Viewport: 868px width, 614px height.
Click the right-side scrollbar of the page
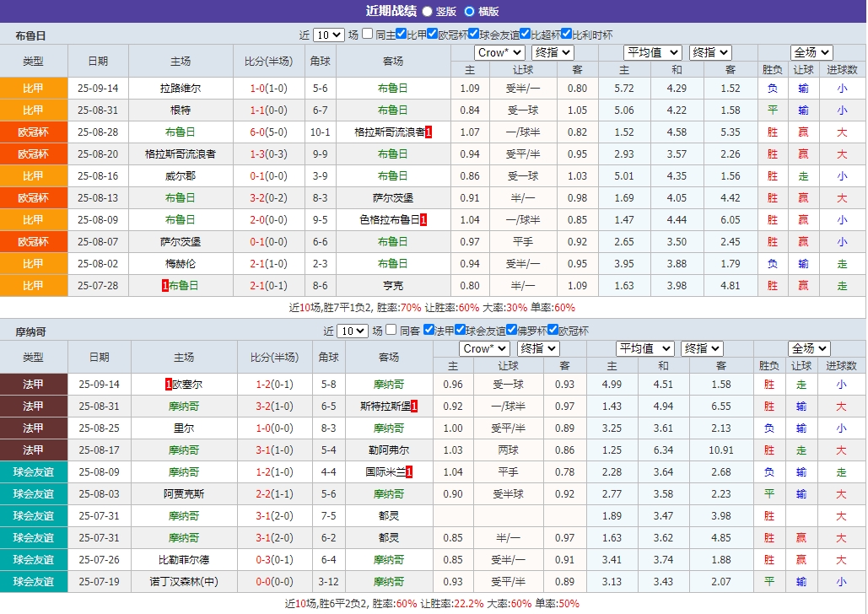point(863,307)
